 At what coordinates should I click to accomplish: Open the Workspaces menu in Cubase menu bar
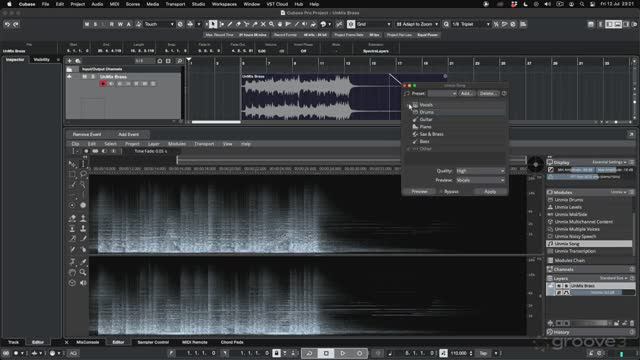pos(224,4)
